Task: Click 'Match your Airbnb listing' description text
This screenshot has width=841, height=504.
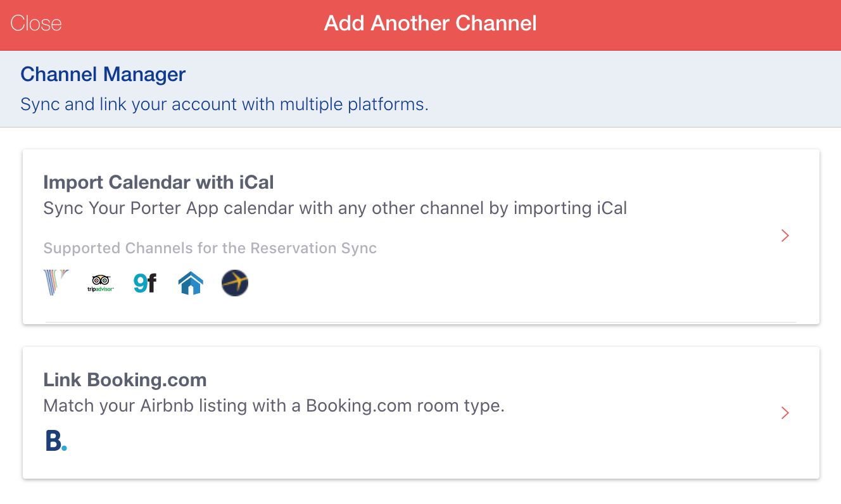Action: click(x=274, y=406)
